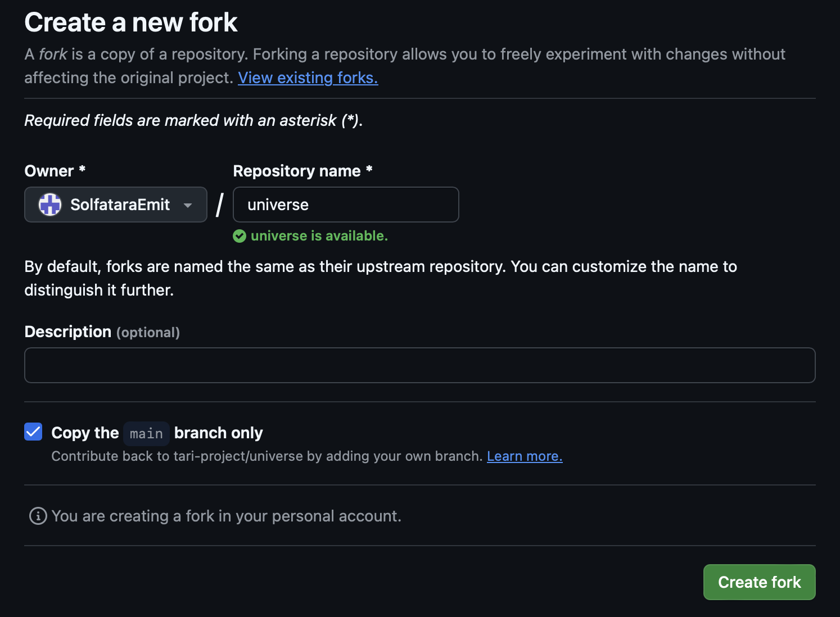
Task: Click the text You are creating a fork in your personal account.
Action: tap(227, 516)
